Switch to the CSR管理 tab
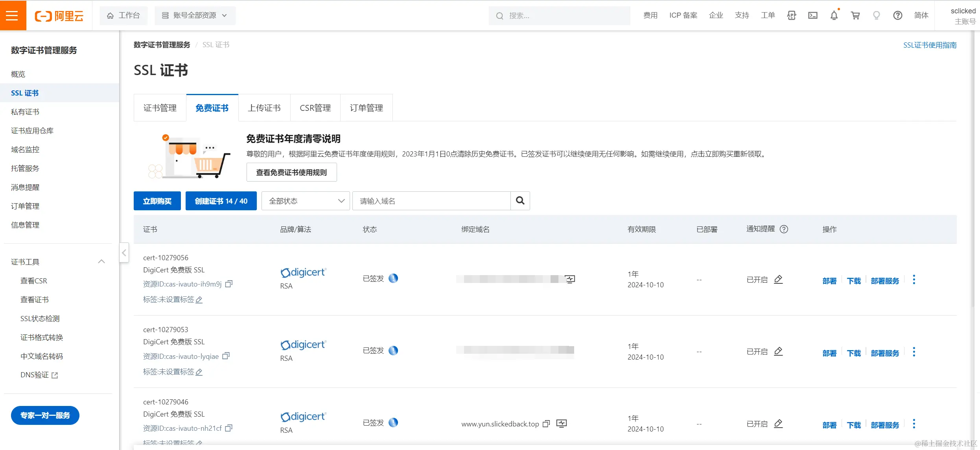The image size is (980, 450). click(x=315, y=108)
